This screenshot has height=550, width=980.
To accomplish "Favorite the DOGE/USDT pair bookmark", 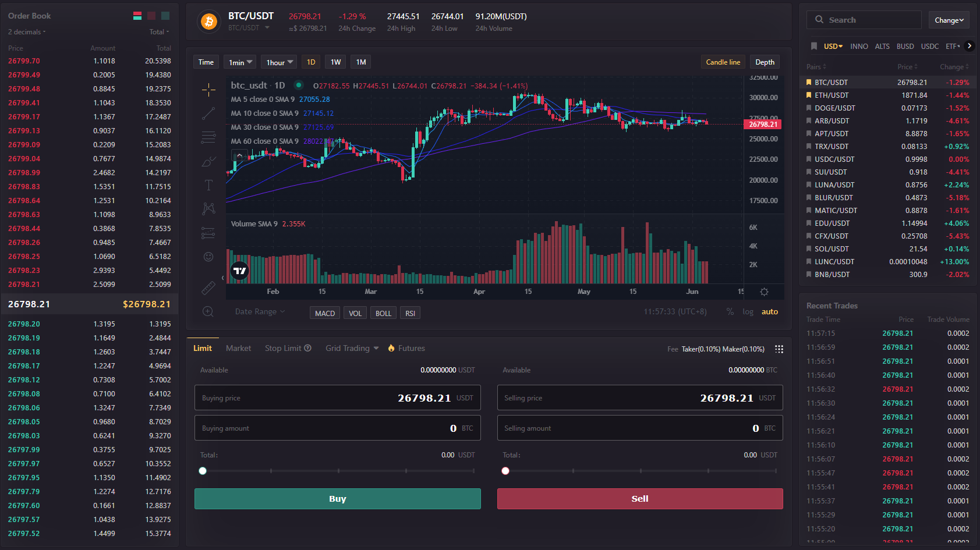I will 809,108.
